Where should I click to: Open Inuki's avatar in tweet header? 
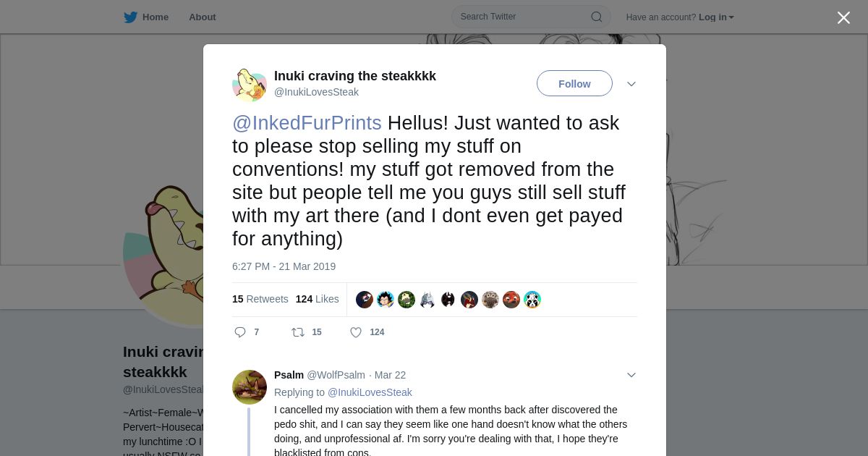[250, 85]
